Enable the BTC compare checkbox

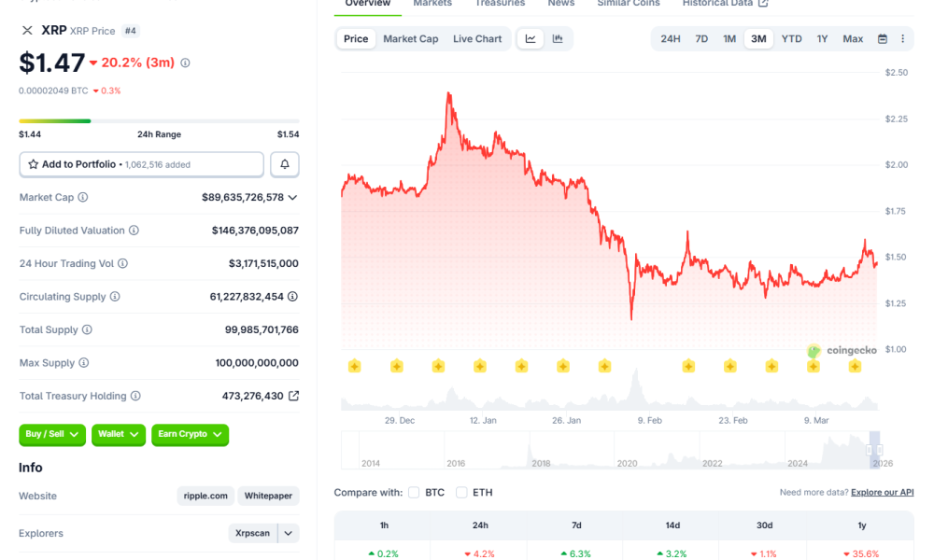[x=414, y=492]
